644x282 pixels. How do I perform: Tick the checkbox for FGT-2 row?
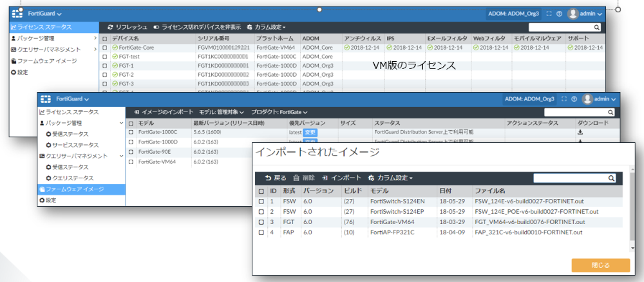pyautogui.click(x=105, y=75)
